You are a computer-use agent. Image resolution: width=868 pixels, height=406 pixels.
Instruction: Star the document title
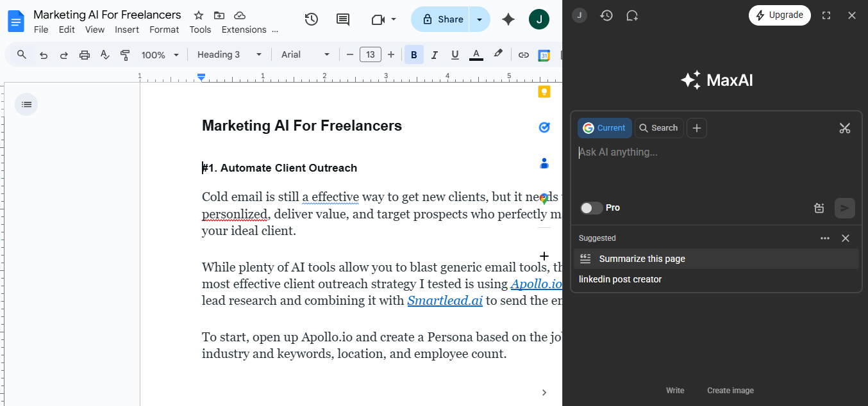tap(199, 15)
